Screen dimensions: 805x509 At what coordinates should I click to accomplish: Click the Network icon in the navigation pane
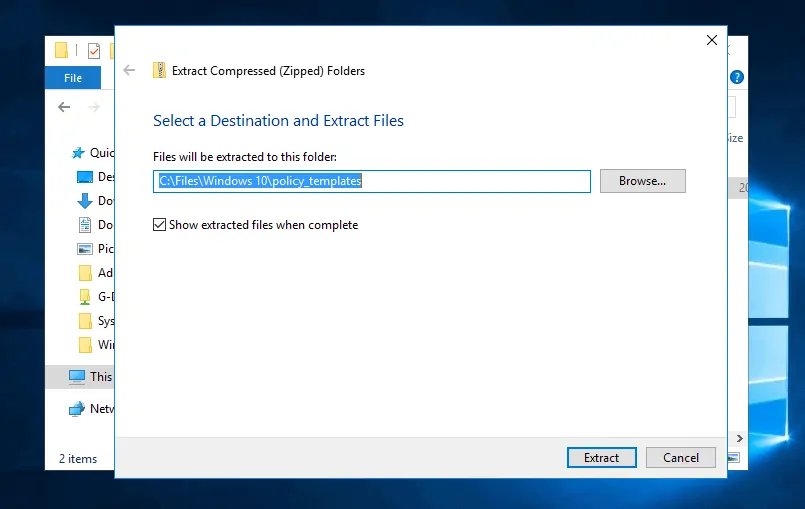(78, 409)
